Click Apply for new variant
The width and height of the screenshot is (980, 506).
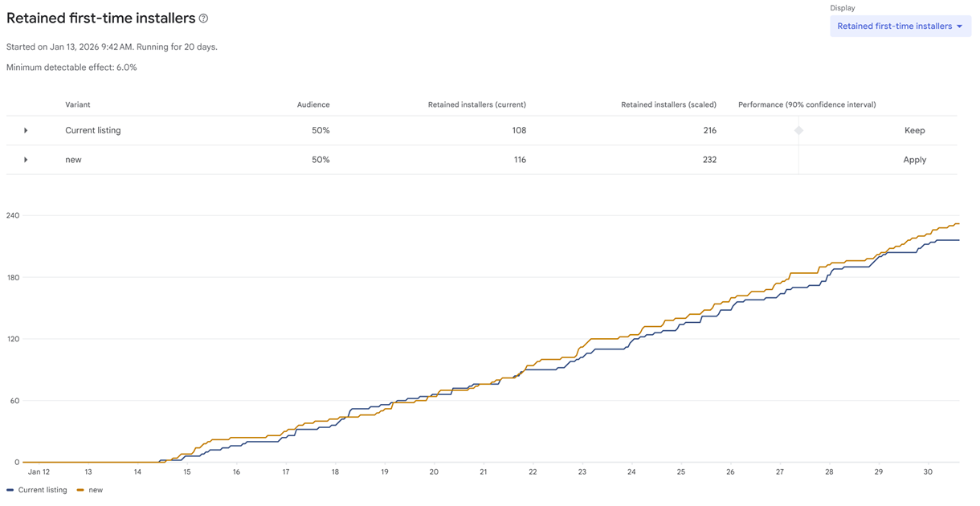point(914,160)
